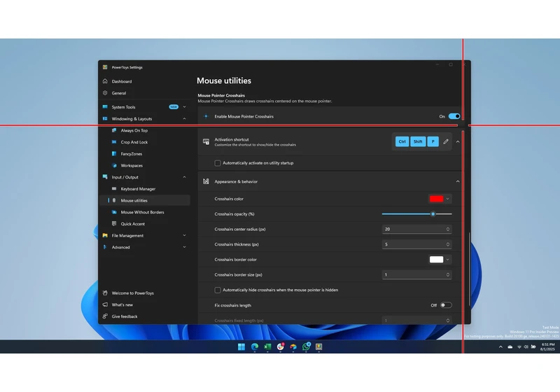The image size is (560, 392).
Task: Click the Crosshairs border size field
Action: pyautogui.click(x=416, y=275)
